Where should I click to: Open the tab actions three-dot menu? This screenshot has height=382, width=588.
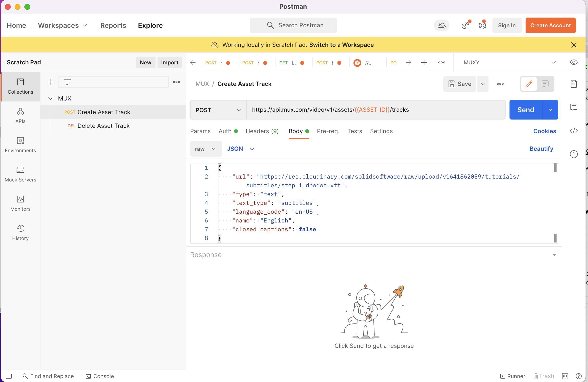coord(441,62)
